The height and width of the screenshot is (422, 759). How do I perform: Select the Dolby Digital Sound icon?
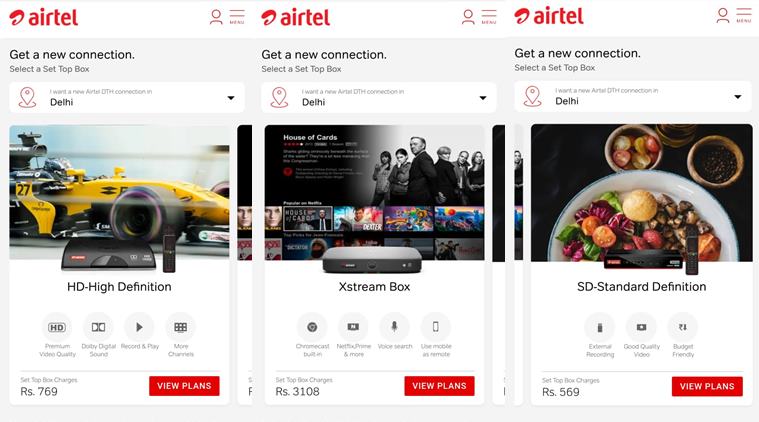click(98, 328)
